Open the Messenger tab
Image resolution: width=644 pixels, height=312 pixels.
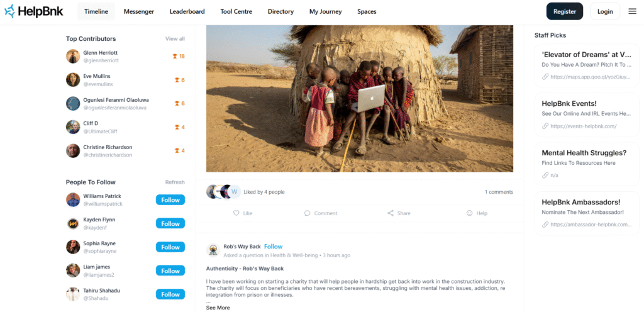[139, 11]
